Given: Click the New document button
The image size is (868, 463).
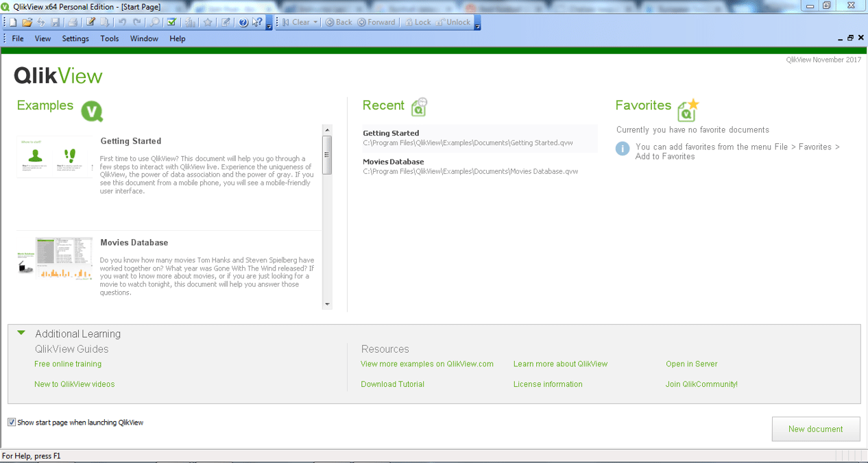Looking at the screenshot, I should (816, 429).
